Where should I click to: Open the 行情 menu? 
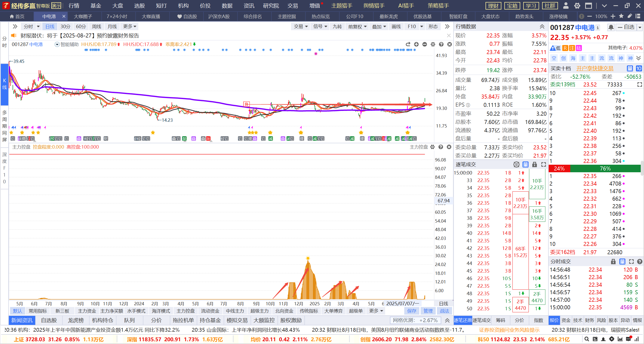pyautogui.click(x=74, y=6)
